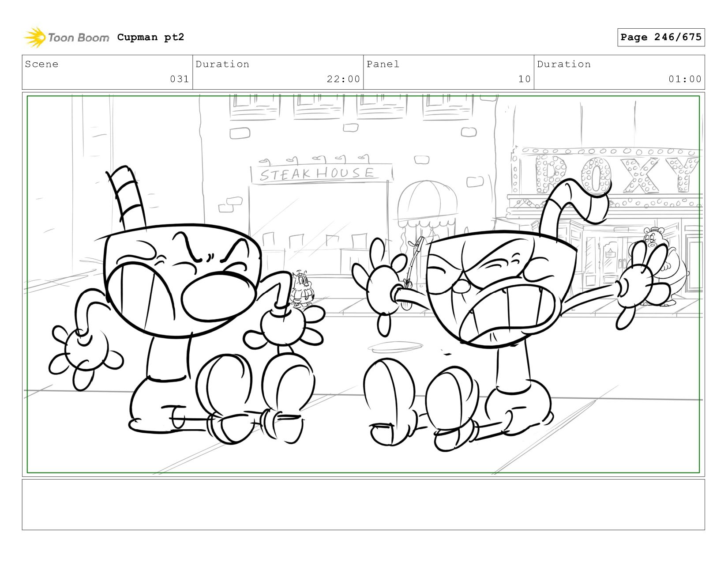Image resolution: width=728 pixels, height=563 pixels.
Task: Click the 'Panel' header label
Action: click(x=383, y=64)
